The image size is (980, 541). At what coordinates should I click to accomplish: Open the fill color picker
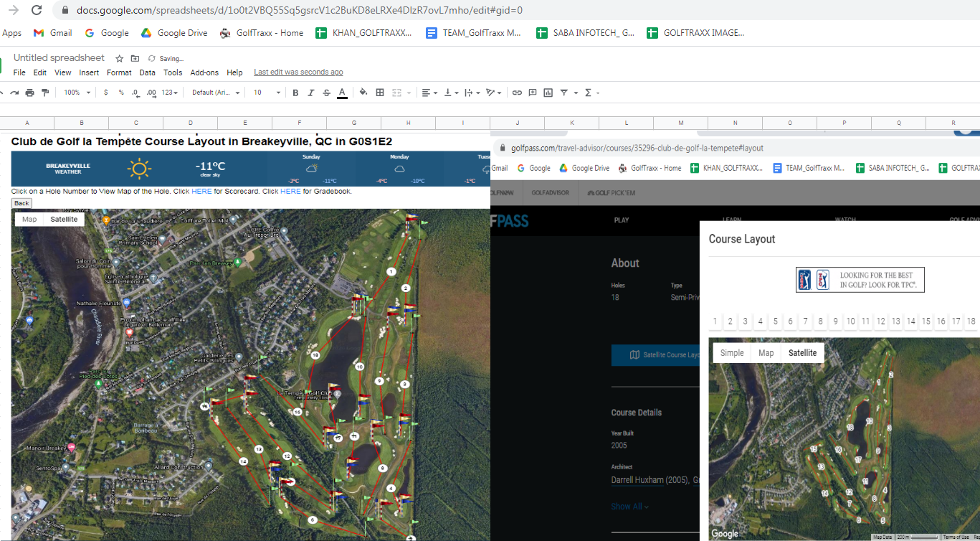[363, 93]
